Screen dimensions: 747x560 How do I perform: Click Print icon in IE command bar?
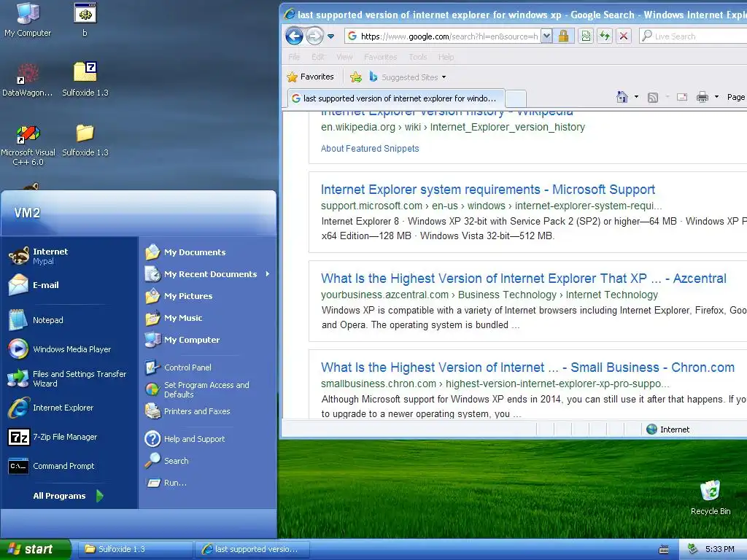tap(703, 97)
